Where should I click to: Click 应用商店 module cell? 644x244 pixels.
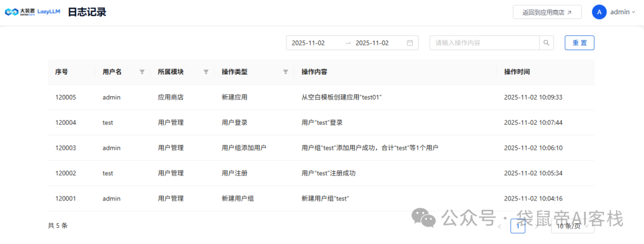[x=171, y=97]
